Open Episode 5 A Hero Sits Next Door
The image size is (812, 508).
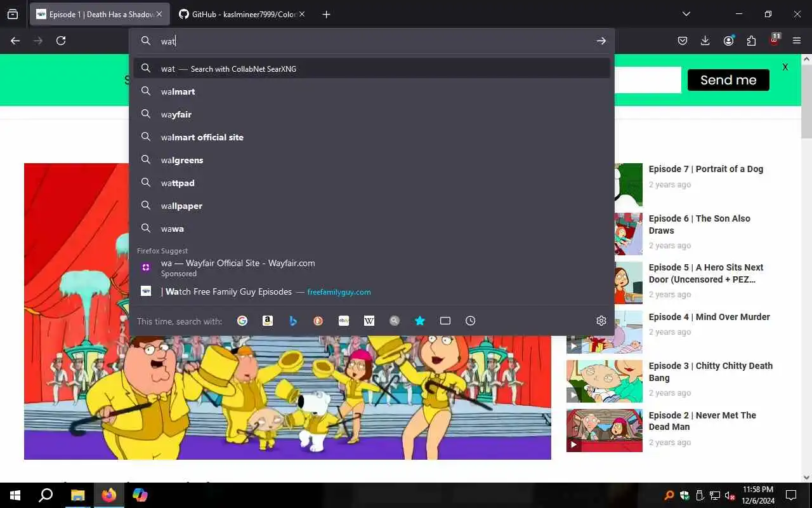coord(705,273)
